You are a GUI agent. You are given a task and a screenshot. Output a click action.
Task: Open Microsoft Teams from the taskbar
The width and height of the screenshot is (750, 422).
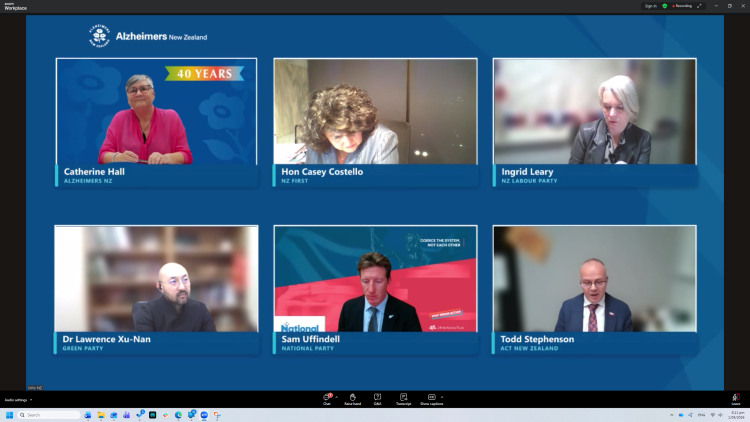click(x=127, y=415)
